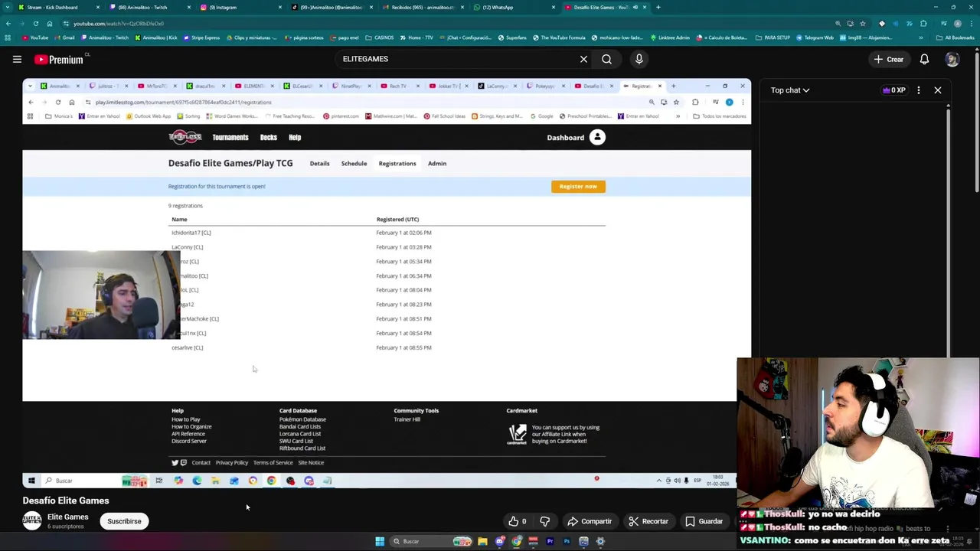Expand the PARA SETUP bookmark folder
The height and width of the screenshot is (551, 980).
click(773, 37)
